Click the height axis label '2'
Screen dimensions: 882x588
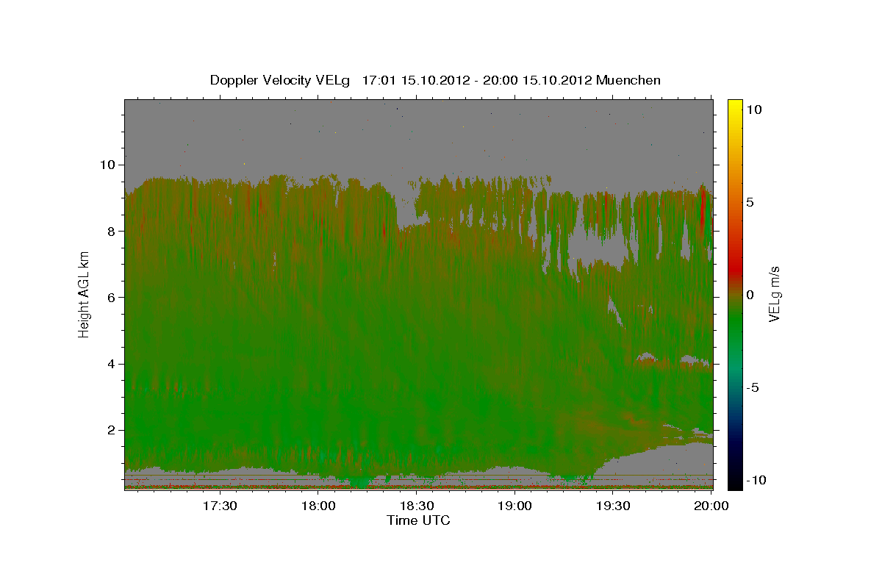click(x=112, y=430)
